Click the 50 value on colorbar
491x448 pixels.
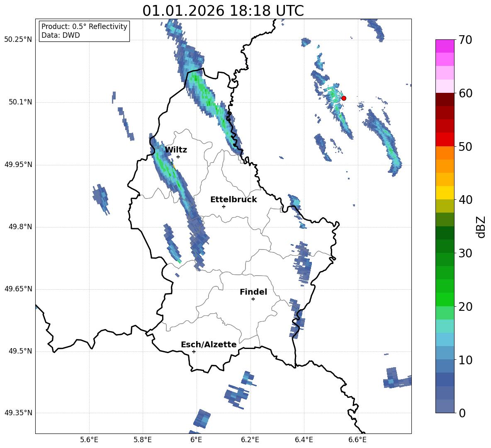[465, 147]
